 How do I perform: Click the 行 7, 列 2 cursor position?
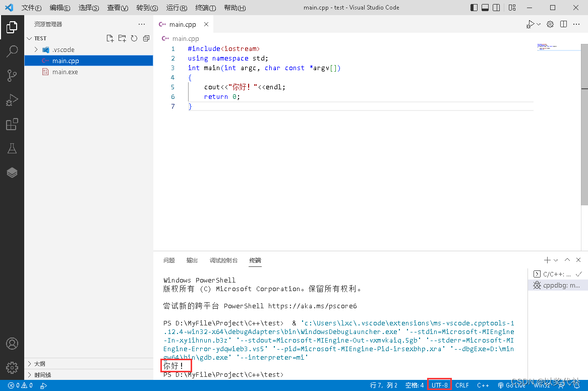coord(384,385)
